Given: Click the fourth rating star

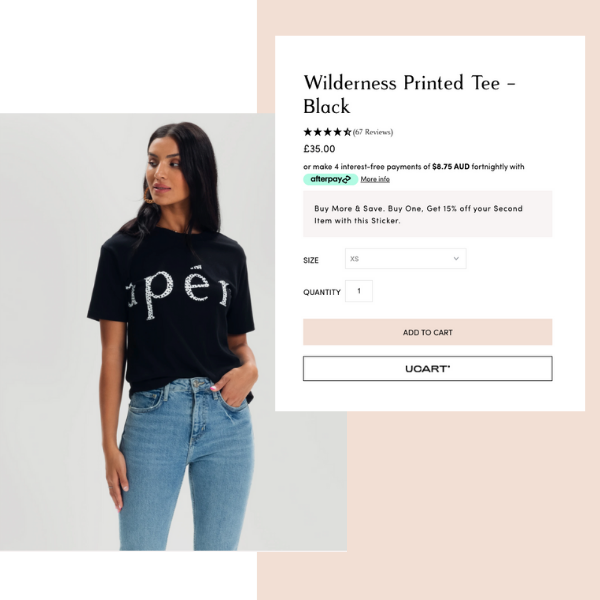Looking at the screenshot, I should click(x=337, y=132).
